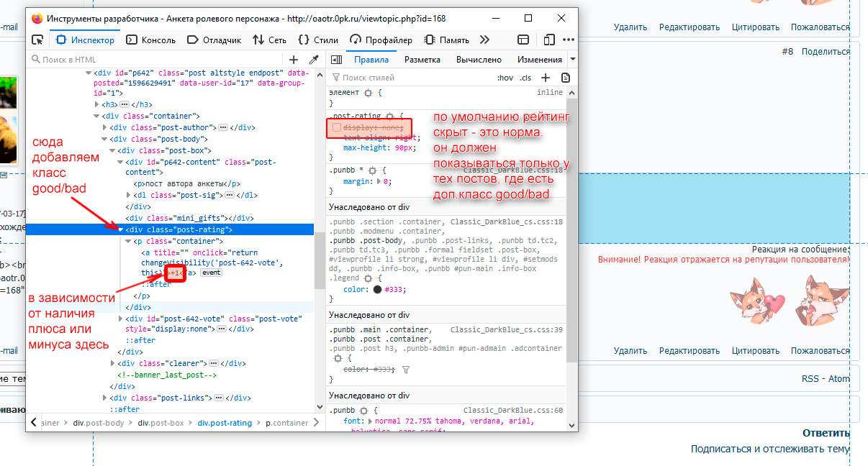868x466 pixels.
Task: Add a new CSS rule with plus icon
Action: (546, 78)
